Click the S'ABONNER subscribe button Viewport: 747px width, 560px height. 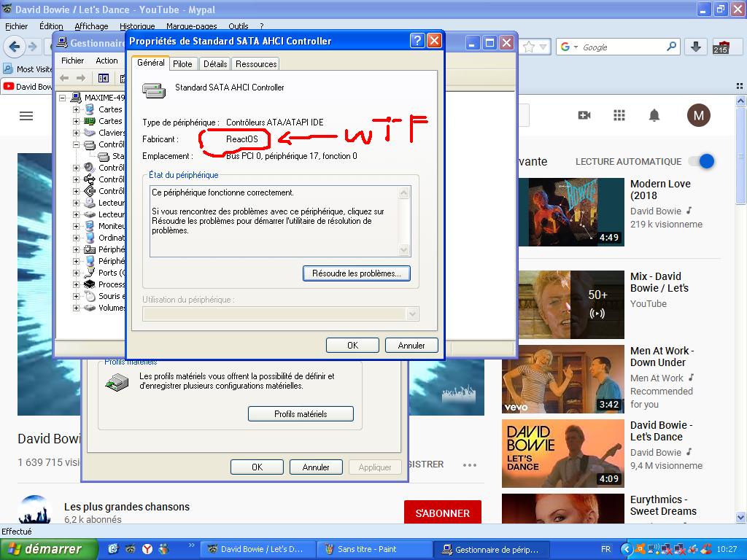tap(443, 513)
